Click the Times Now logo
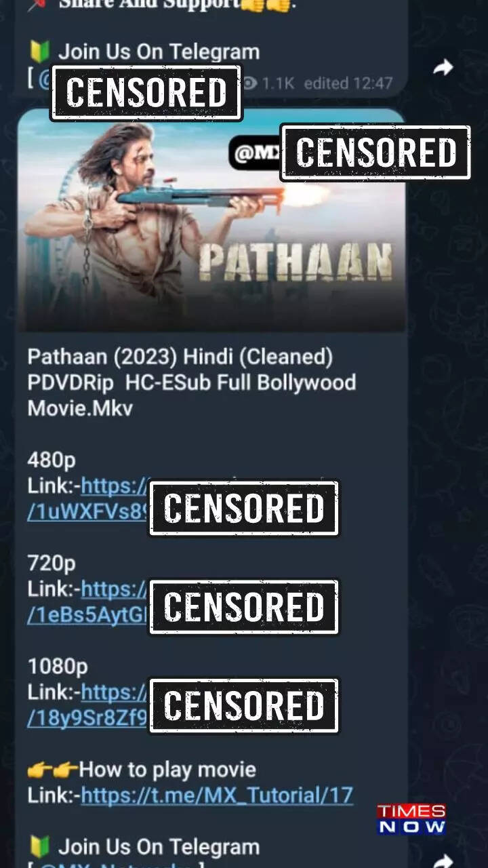Viewport: 488px width, 868px height. pos(411,818)
